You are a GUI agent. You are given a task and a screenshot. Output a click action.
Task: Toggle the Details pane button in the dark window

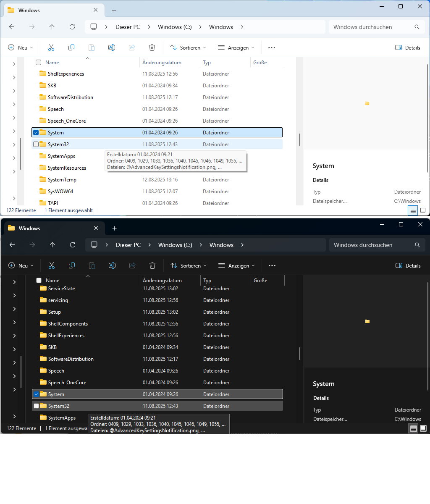click(x=408, y=265)
